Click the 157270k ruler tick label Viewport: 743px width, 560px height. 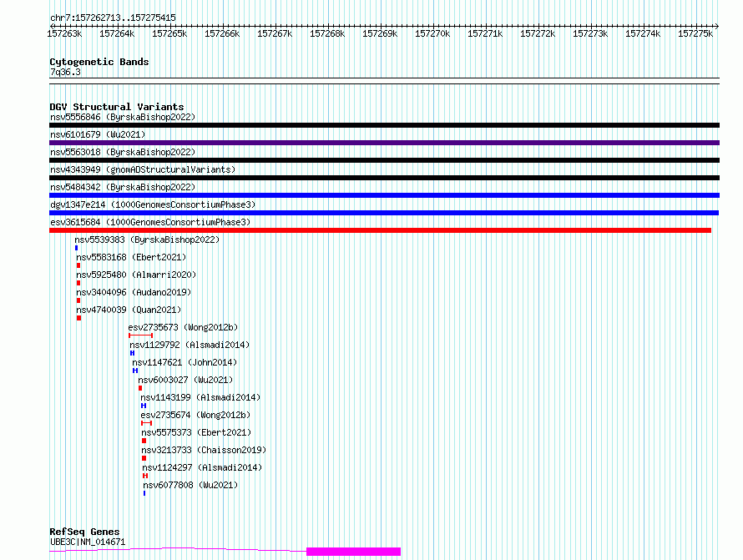point(432,33)
